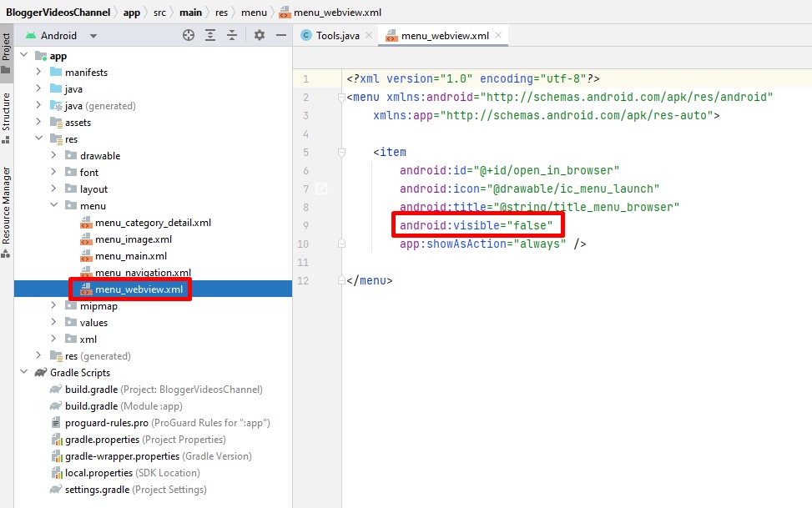Open the Project tool window tab
Screen dimensions: 812x508
[x=6, y=53]
